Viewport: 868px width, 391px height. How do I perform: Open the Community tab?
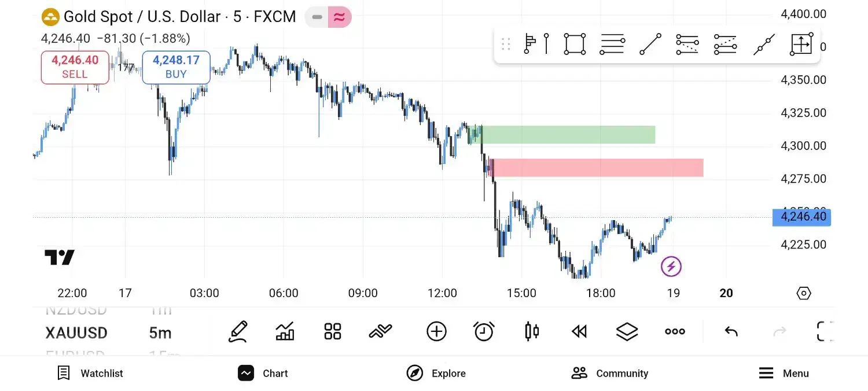click(x=610, y=374)
